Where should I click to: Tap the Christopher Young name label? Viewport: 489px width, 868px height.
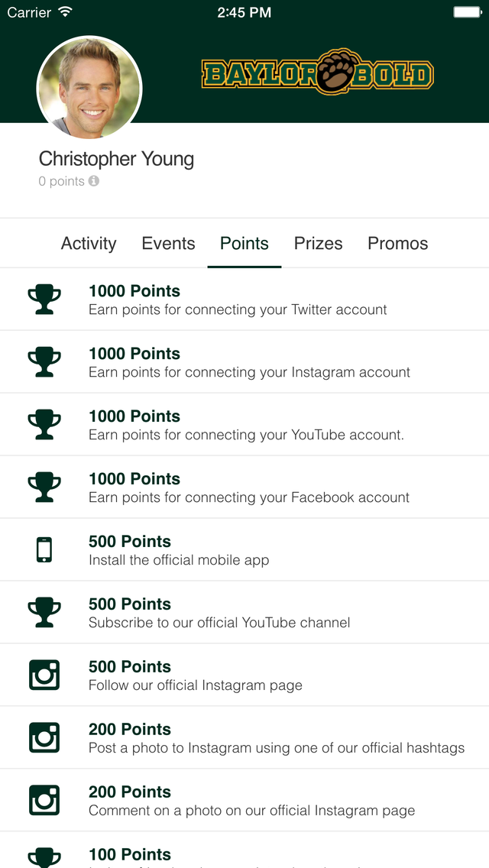(x=116, y=160)
